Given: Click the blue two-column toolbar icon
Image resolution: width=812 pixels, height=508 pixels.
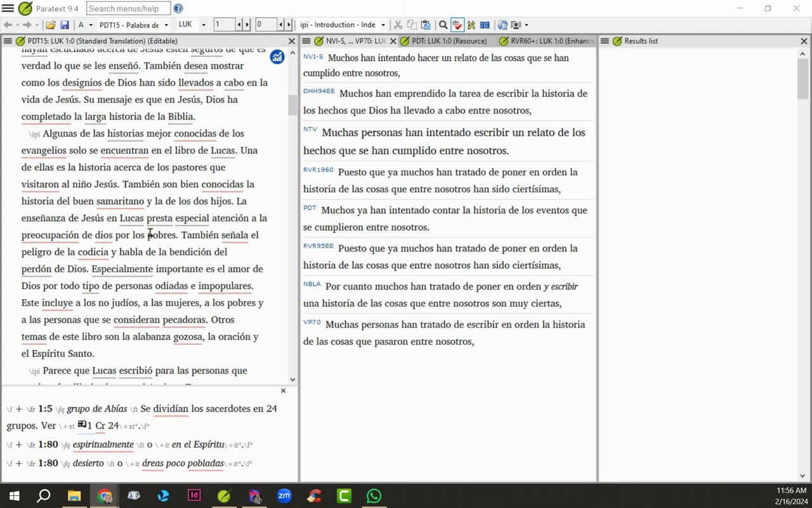Looking at the screenshot, I should (485, 25).
